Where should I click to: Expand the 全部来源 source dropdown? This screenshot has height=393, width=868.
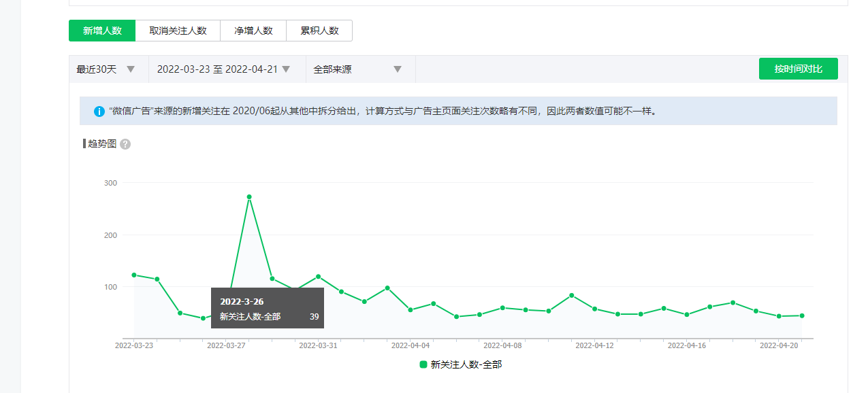357,69
